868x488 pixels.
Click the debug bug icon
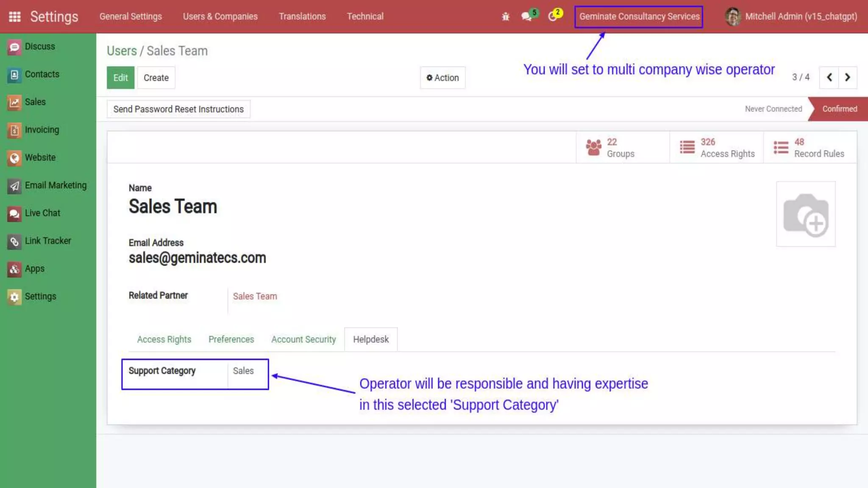pyautogui.click(x=505, y=17)
